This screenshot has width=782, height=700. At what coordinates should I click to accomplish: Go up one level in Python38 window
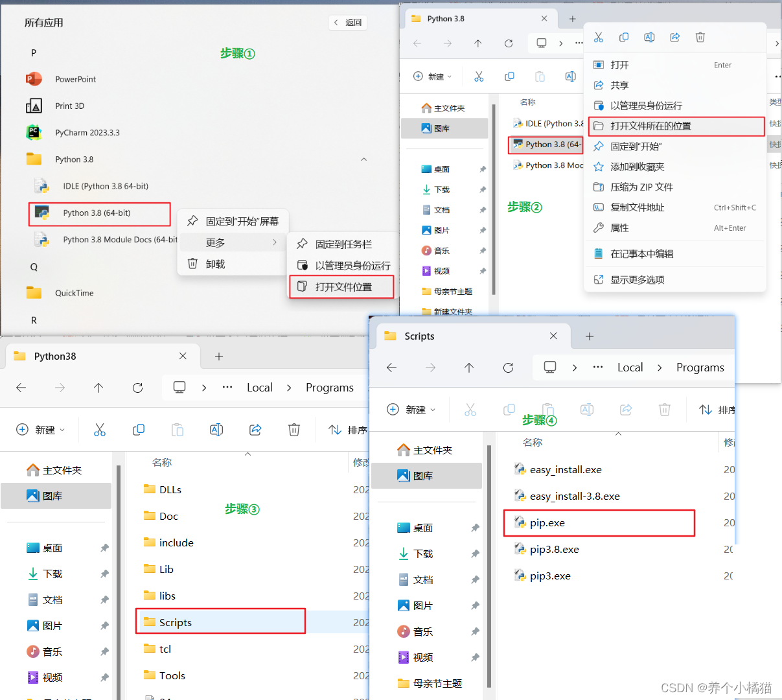(98, 388)
